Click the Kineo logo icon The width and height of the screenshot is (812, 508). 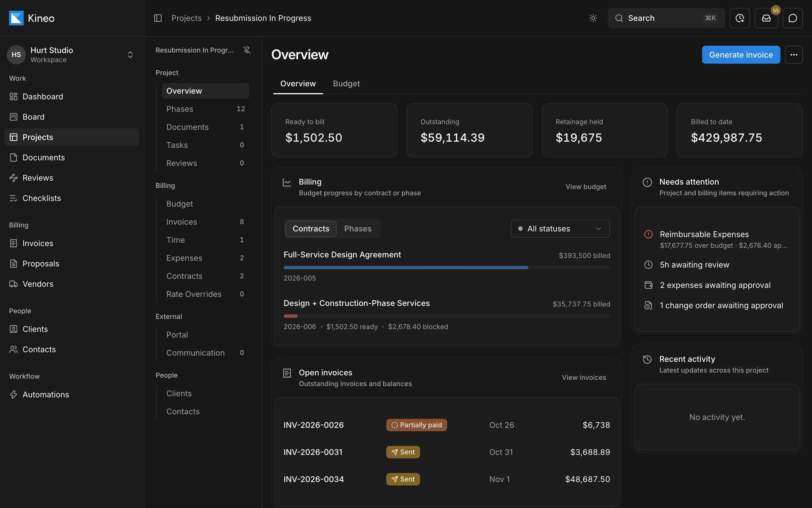click(16, 18)
